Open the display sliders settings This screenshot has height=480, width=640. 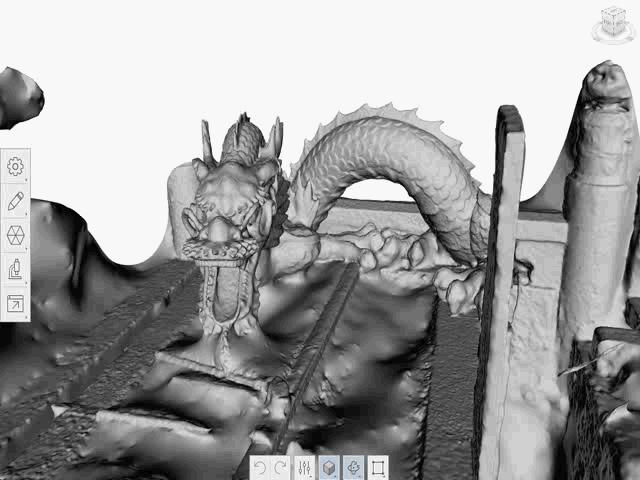pyautogui.click(x=304, y=468)
